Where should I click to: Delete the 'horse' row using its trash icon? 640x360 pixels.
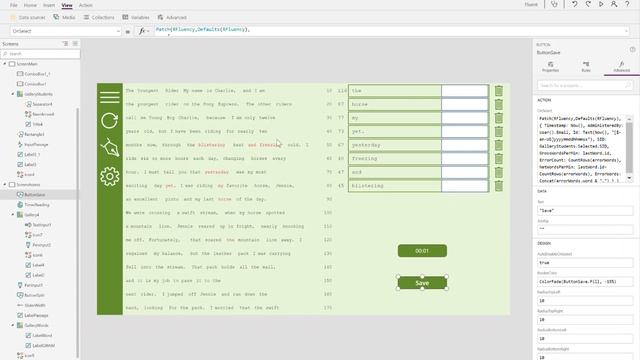click(499, 104)
